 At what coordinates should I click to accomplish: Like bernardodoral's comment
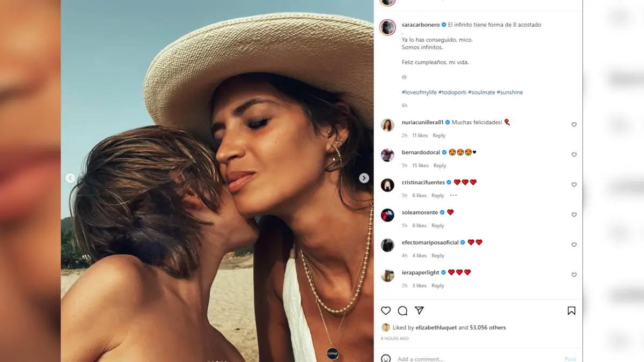[x=574, y=154]
